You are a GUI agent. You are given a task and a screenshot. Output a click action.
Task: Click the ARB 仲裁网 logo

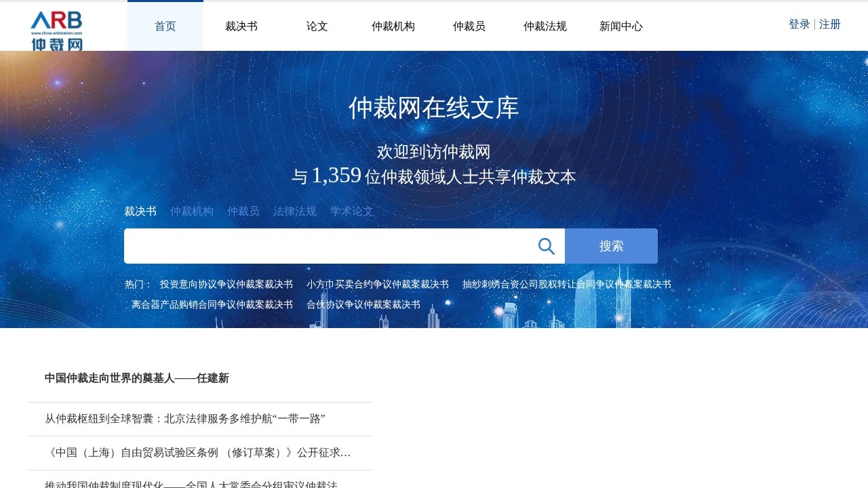57,30
